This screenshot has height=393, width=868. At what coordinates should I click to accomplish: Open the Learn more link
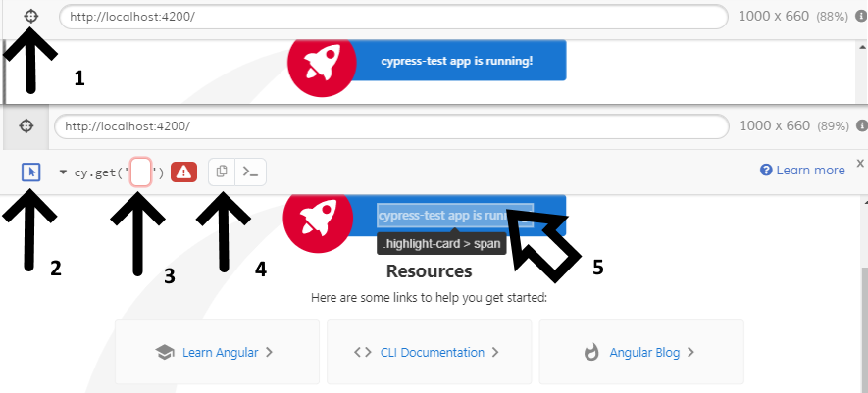(x=810, y=170)
